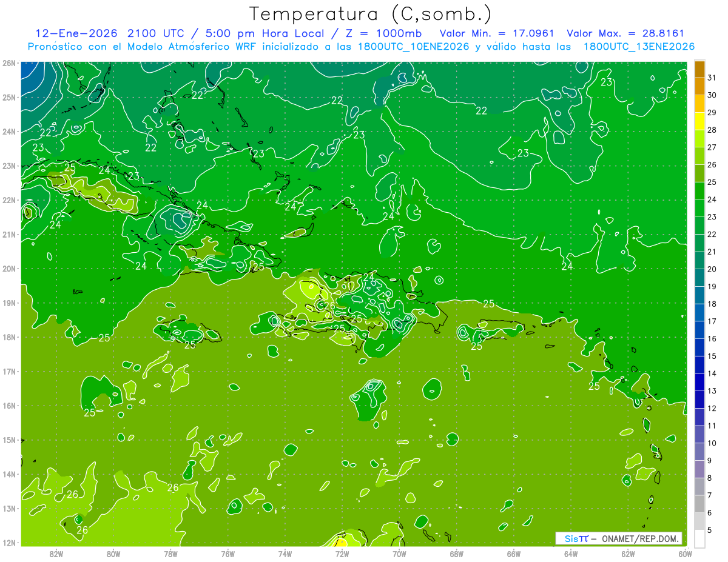Click the '70W' longitude axis label
The width and height of the screenshot is (728, 562).
pos(399,554)
